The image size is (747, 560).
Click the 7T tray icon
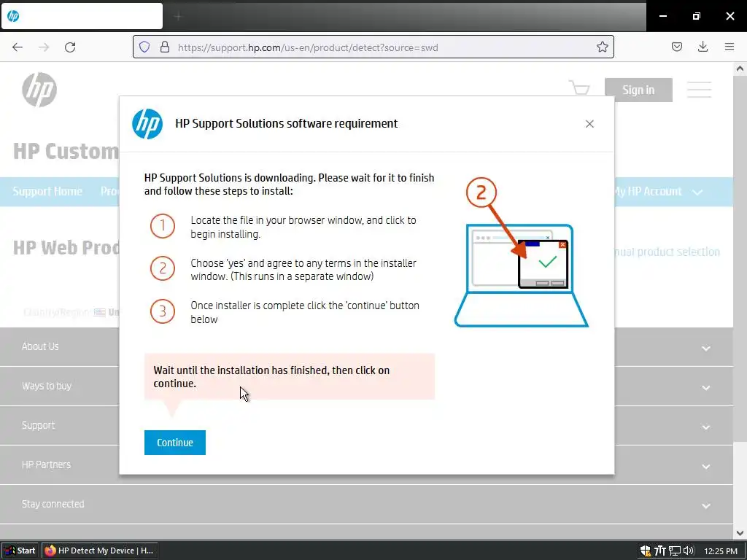[x=659, y=551]
